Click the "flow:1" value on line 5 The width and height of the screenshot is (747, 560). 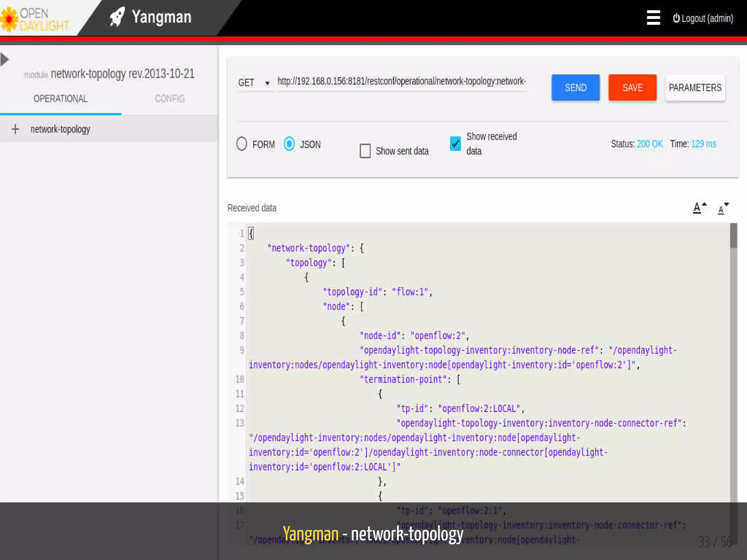pyautogui.click(x=410, y=292)
